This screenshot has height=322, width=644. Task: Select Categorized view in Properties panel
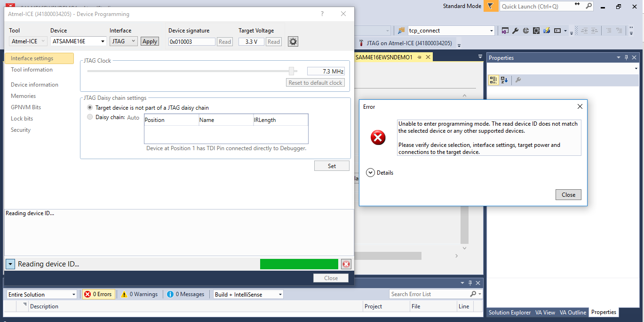point(493,80)
